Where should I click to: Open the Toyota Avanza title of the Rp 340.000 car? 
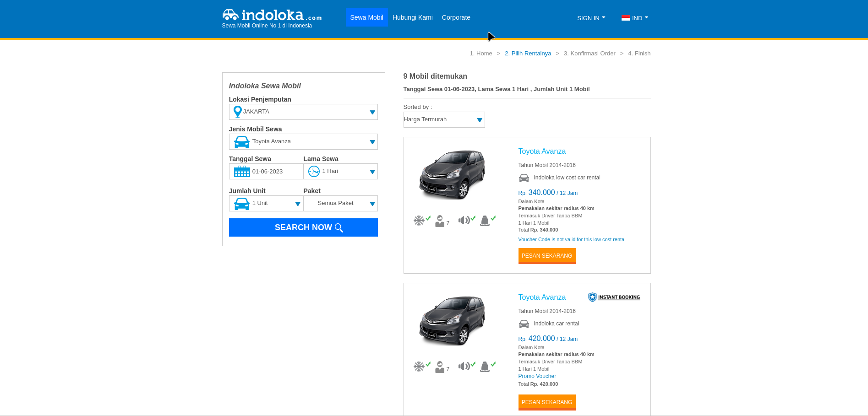(x=542, y=151)
